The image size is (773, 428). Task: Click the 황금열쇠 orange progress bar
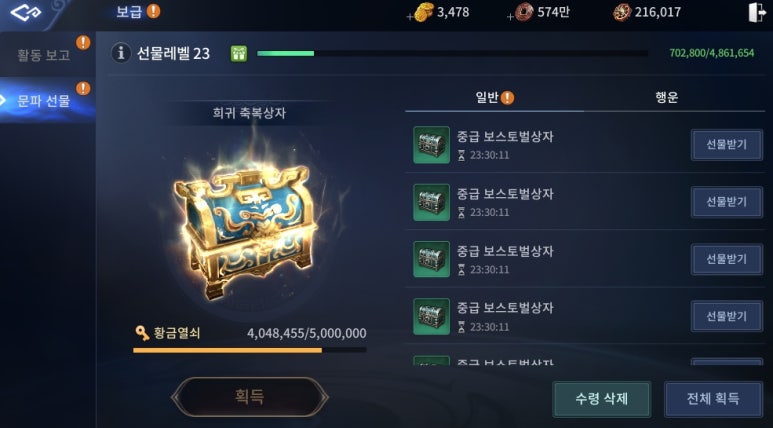[x=249, y=350]
